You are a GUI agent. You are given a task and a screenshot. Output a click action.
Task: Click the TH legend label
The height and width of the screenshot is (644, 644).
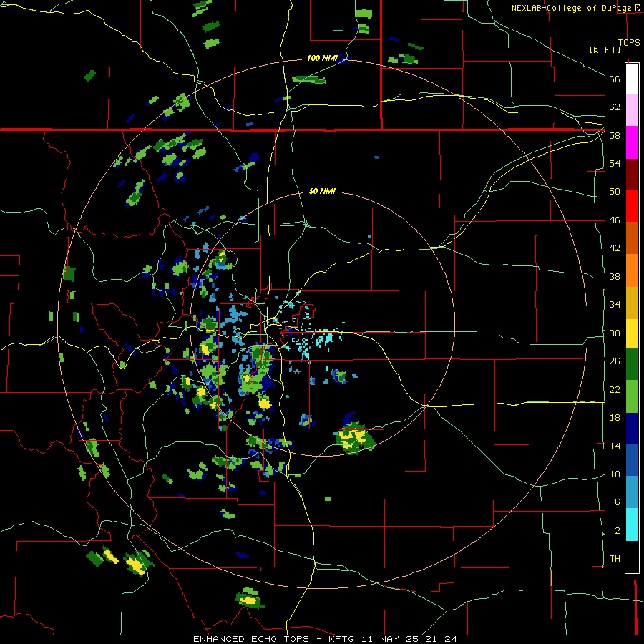615,558
